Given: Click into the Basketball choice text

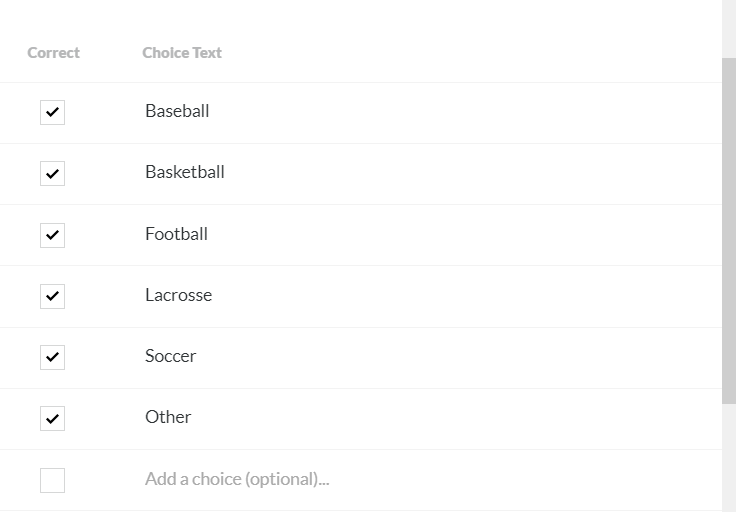Looking at the screenshot, I should click(185, 172).
